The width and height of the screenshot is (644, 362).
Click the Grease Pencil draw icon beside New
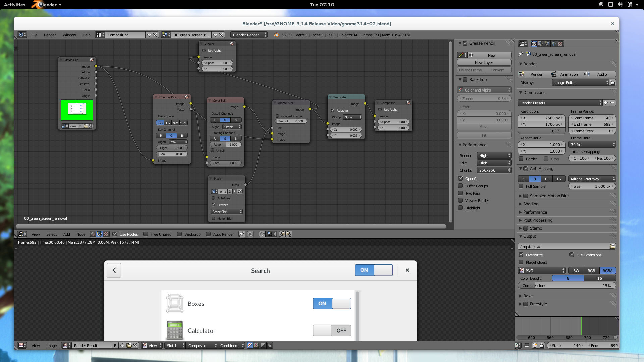tap(462, 55)
